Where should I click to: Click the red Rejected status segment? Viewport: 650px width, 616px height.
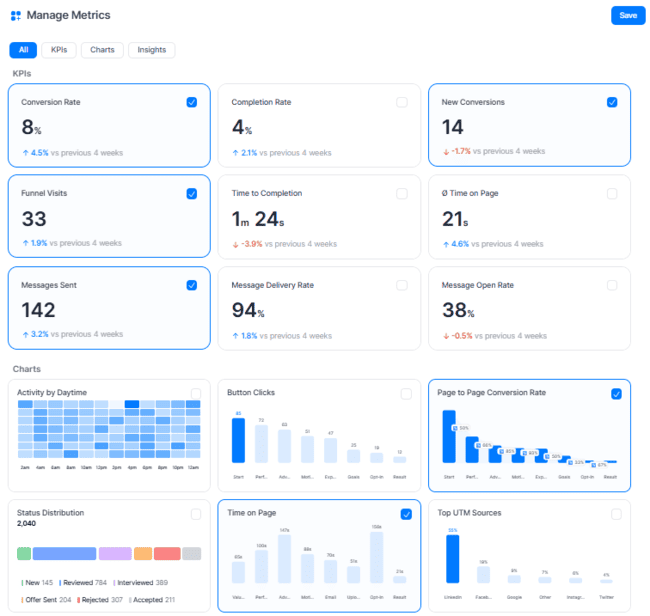[167, 554]
